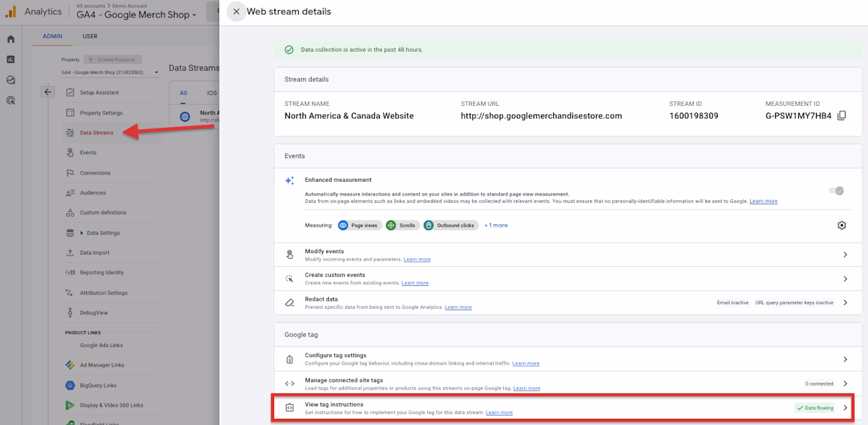Click 'Email inactive' status text
Image resolution: width=868 pixels, height=425 pixels.
pyautogui.click(x=732, y=303)
